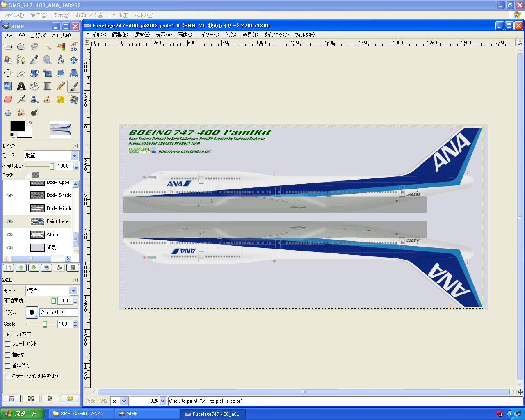Expand the 圧力感度 options
Image resolution: width=525 pixels, height=420 pixels.
[x=7, y=334]
